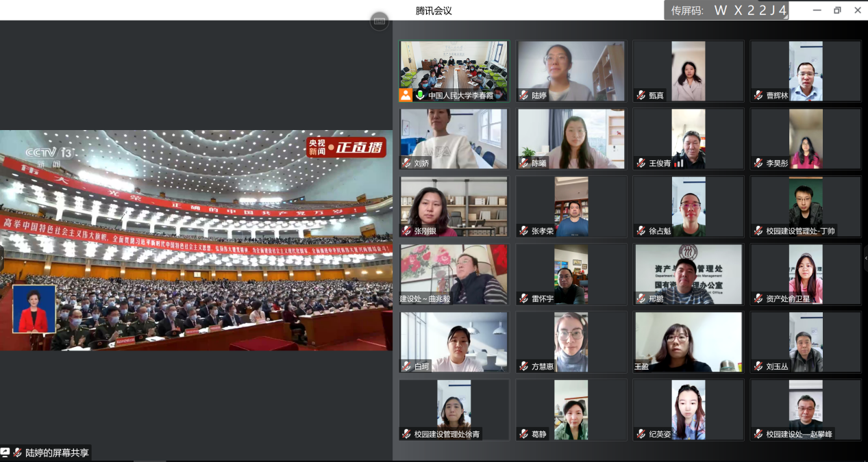The height and width of the screenshot is (462, 868).
Task: Click the name label 校园建设管理处-丁帅
Action: pos(801,231)
